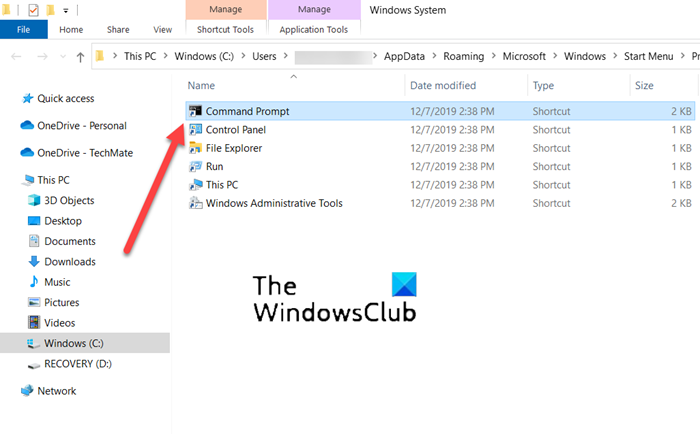The width and height of the screenshot is (700, 435).
Task: Click the Videos film icon
Action: pos(34,322)
